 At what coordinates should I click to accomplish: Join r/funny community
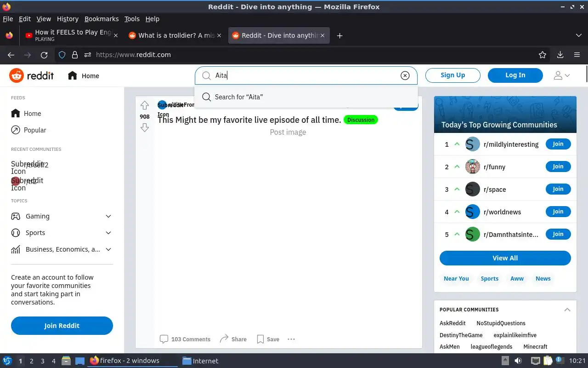[558, 167]
